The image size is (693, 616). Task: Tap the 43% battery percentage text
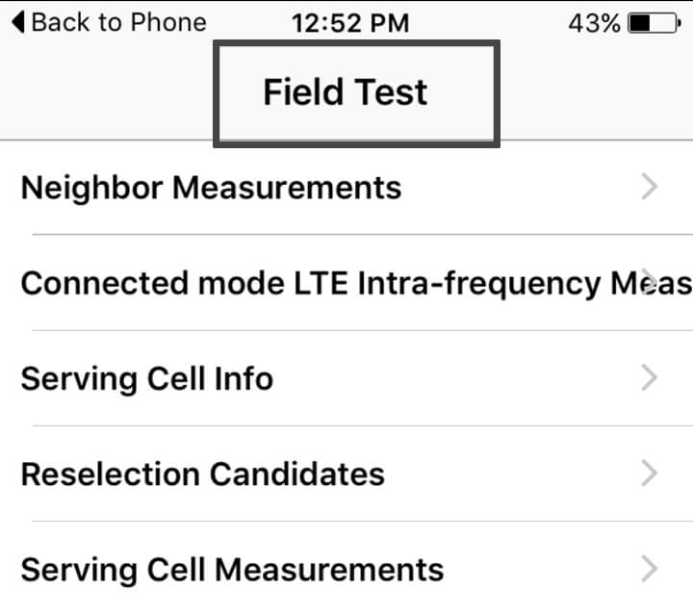click(x=594, y=23)
